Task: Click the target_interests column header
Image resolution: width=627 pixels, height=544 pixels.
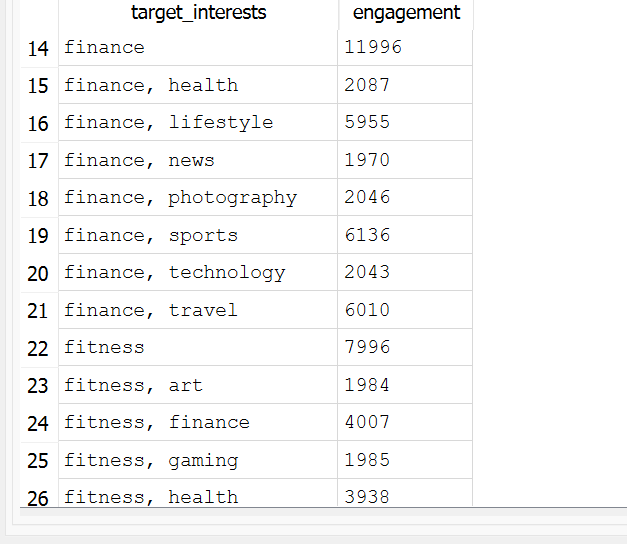Action: click(198, 13)
